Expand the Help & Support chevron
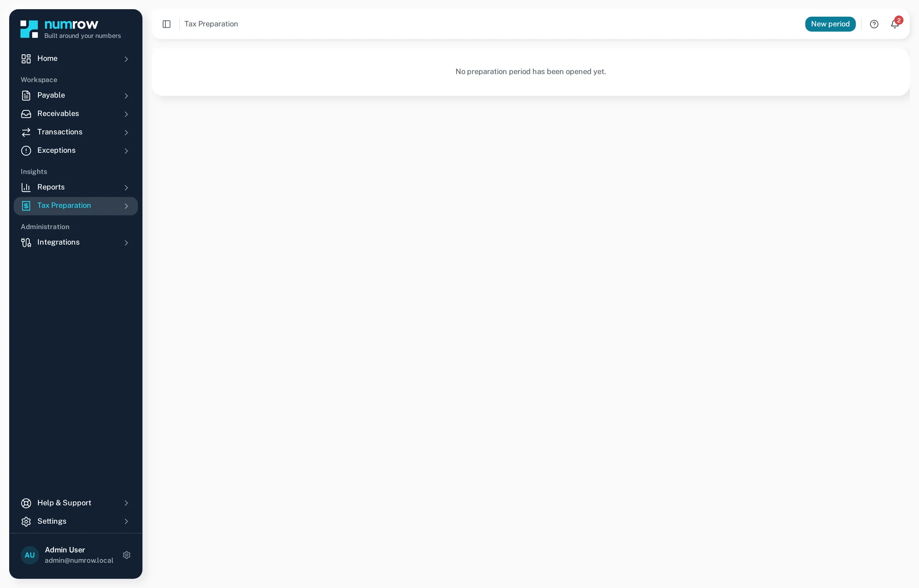 click(x=126, y=503)
